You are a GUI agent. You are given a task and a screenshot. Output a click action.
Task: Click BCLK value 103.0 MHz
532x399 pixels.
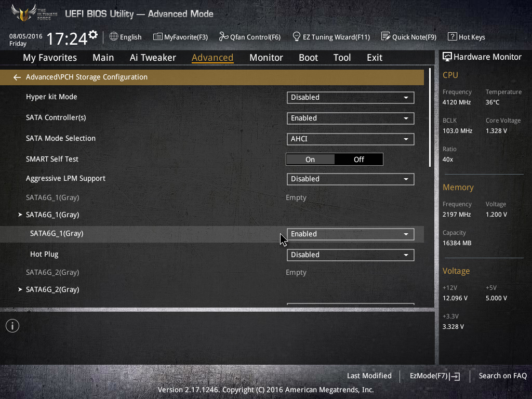pos(457,130)
